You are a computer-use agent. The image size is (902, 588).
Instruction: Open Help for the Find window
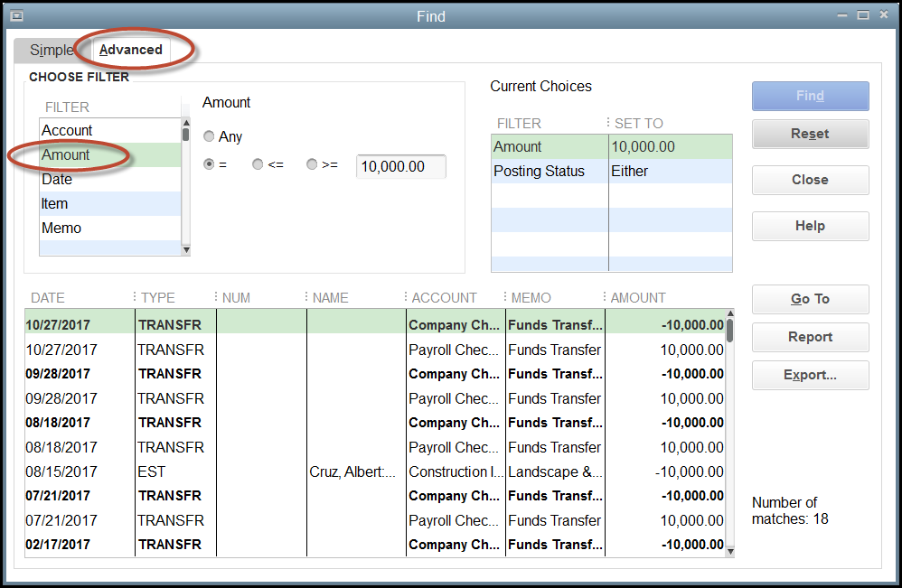(809, 226)
